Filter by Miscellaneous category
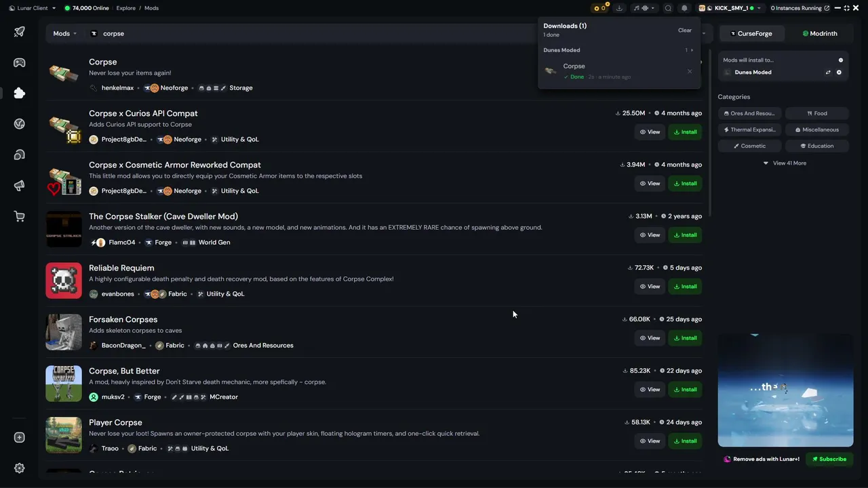 pyautogui.click(x=817, y=129)
